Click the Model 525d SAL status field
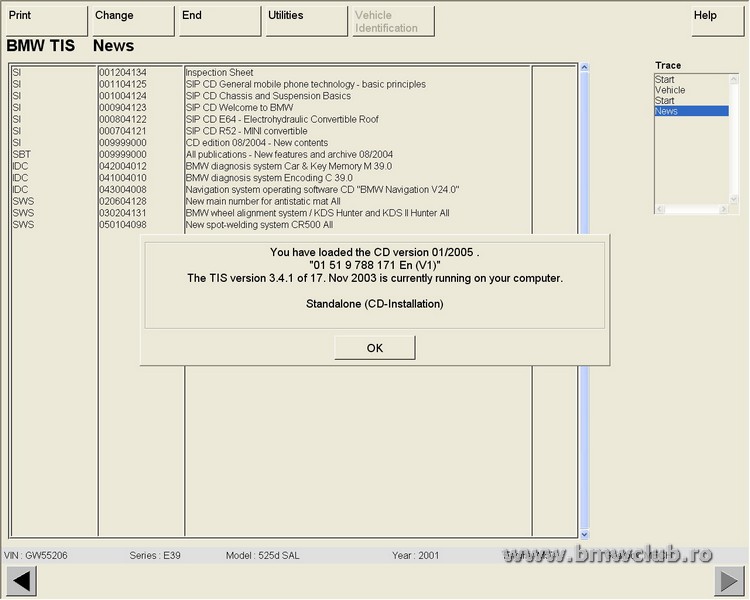Viewport: 750px width, 600px height. [x=263, y=556]
